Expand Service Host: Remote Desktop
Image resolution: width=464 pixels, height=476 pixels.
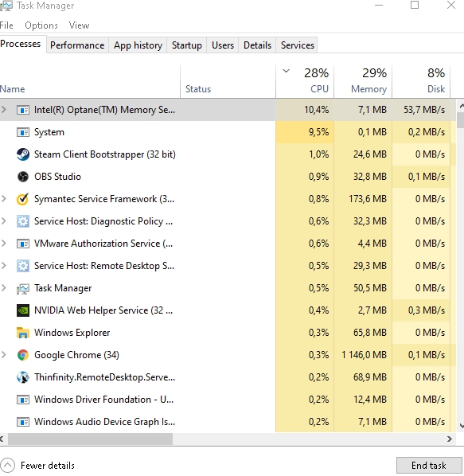[x=4, y=265]
